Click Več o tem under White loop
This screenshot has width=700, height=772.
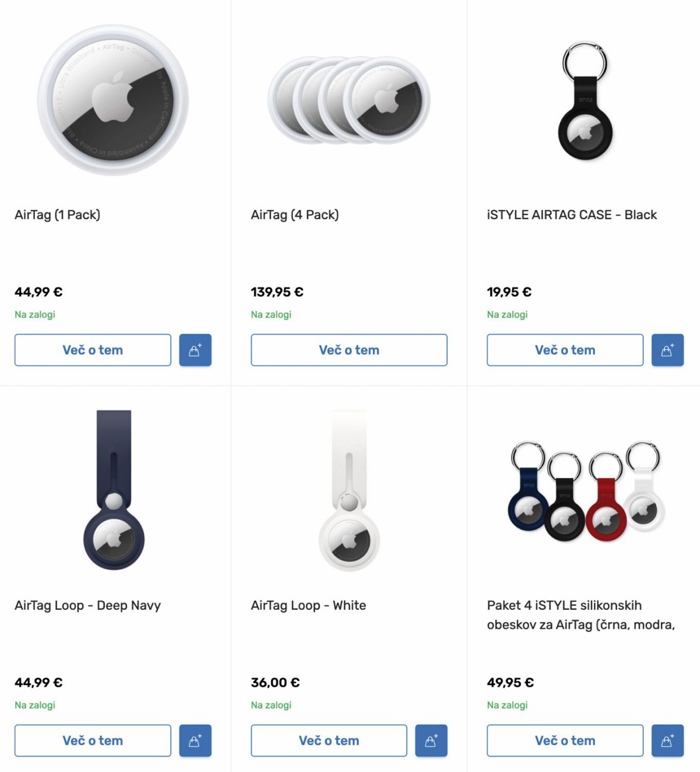(329, 741)
